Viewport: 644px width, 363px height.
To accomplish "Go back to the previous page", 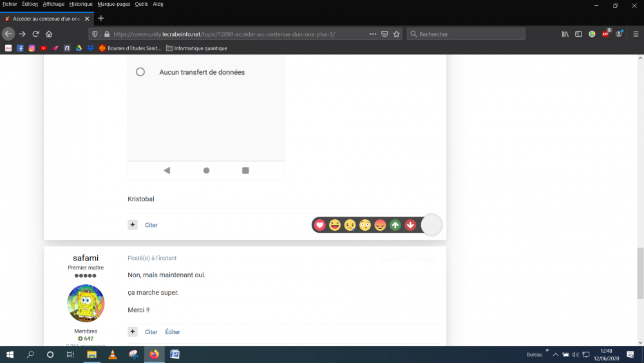I will click(8, 34).
